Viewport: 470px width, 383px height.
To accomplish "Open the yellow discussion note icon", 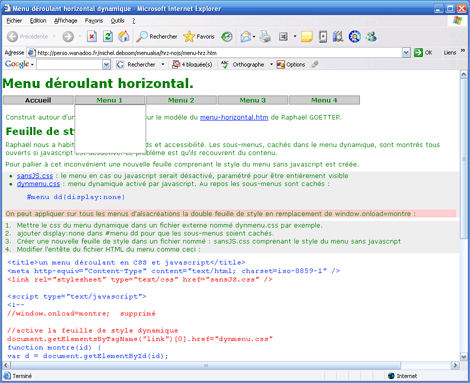I will tap(307, 36).
